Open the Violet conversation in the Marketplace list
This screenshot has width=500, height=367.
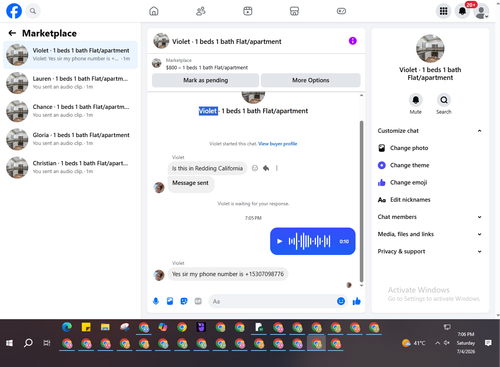[70, 55]
